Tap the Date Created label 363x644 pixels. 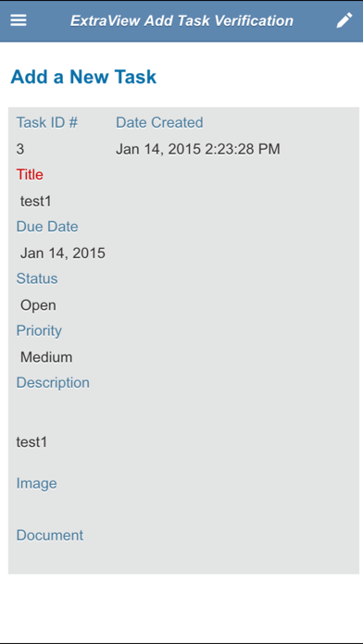tap(159, 122)
